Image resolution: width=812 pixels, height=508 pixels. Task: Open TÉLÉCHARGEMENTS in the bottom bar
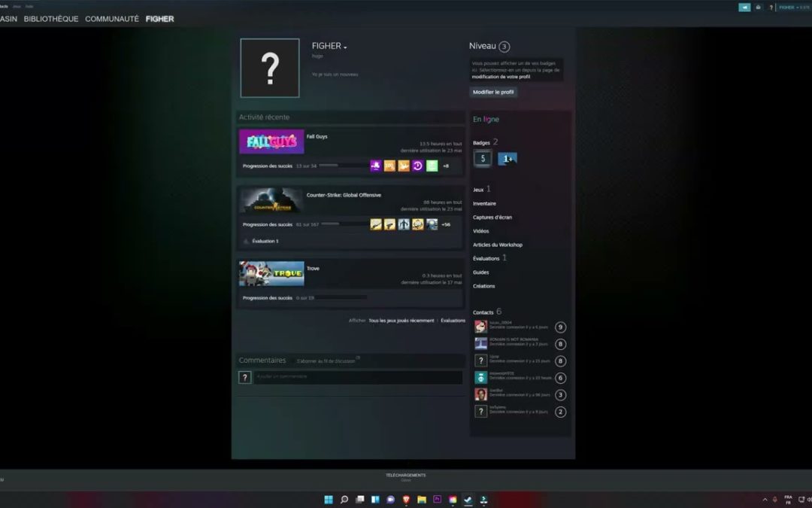pyautogui.click(x=405, y=476)
